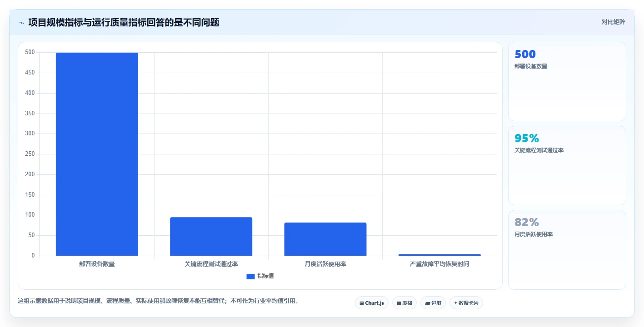The image size is (644, 327).
Task: Select the Chart.js tag chip
Action: [371, 303]
